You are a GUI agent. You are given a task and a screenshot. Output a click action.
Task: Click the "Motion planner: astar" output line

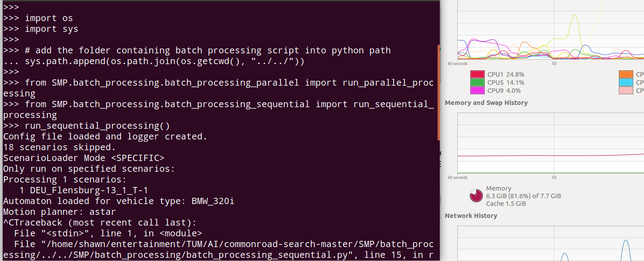pos(59,212)
